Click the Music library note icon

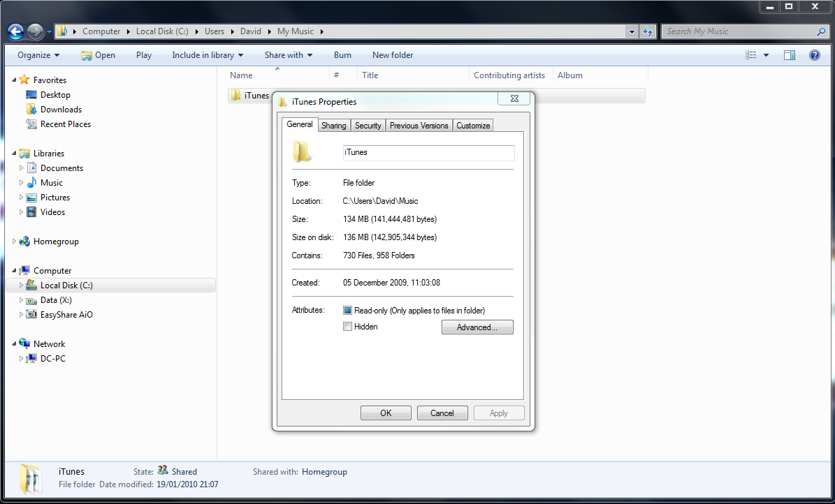[31, 183]
